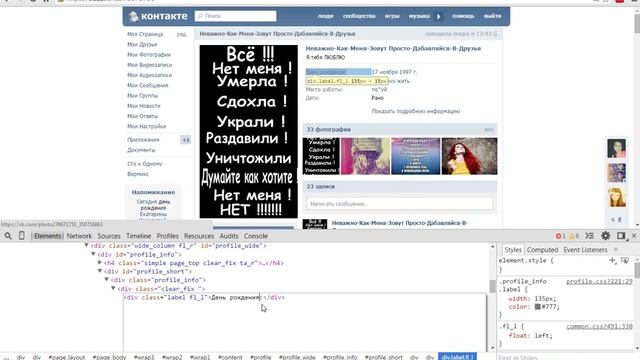Click Показать подробную информацию link
Image resolution: width=640 pixels, height=360 pixels.
point(416,111)
